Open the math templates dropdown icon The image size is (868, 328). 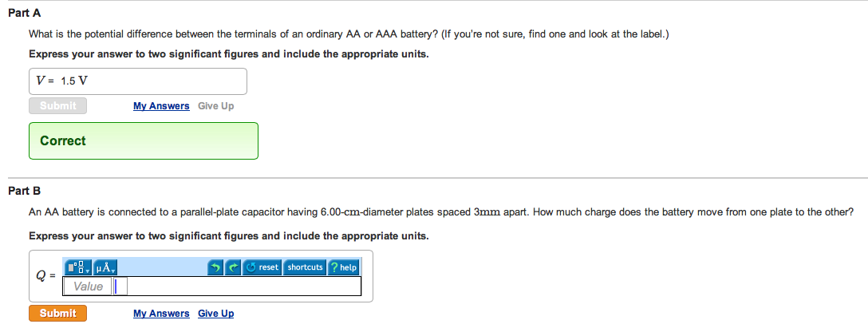pyautogui.click(x=78, y=267)
